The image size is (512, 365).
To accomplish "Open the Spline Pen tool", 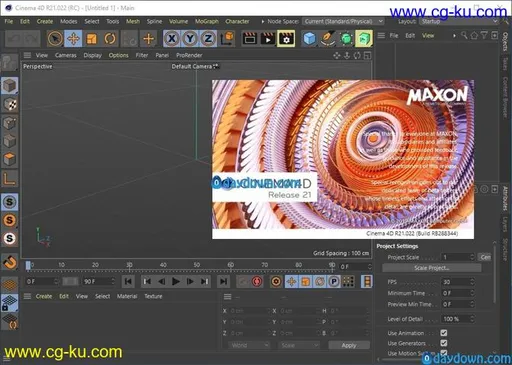I will pyautogui.click(x=328, y=39).
